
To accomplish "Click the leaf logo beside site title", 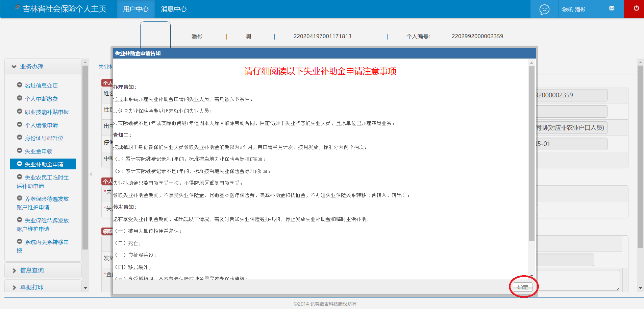I will pyautogui.click(x=17, y=7).
